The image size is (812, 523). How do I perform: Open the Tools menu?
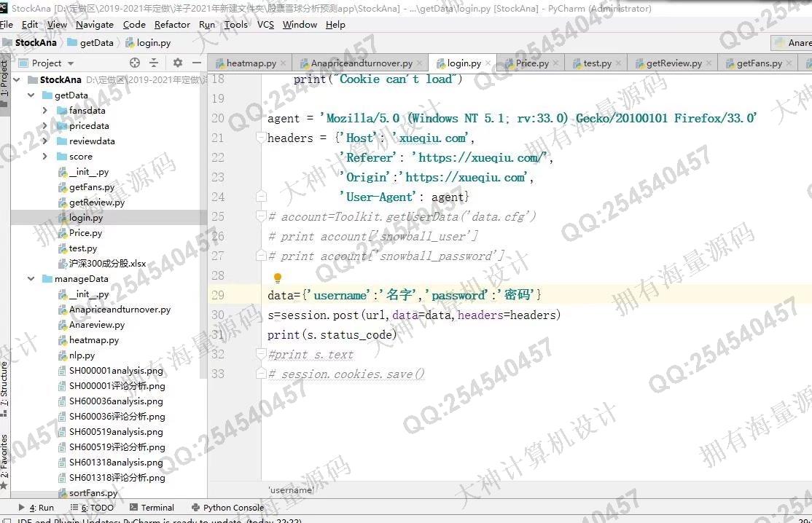[235, 24]
